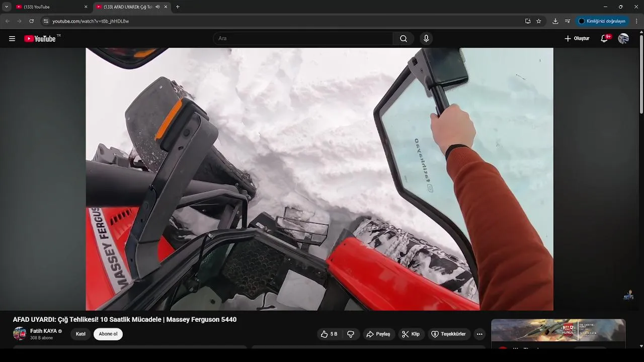The height and width of the screenshot is (362, 644).
Task: Like the video with thumbs up
Action: point(330,334)
